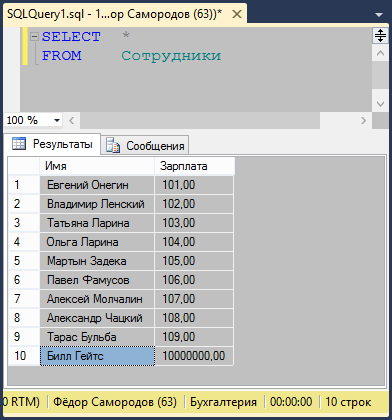392x420 pixels.
Task: Click horizontal scrollbar left arrow
Action: pos(71,120)
